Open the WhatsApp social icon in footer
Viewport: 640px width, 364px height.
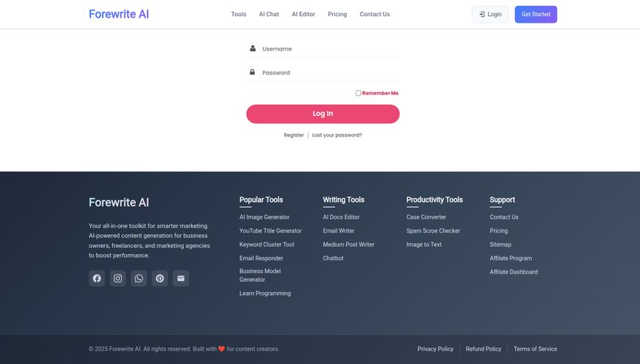point(139,278)
